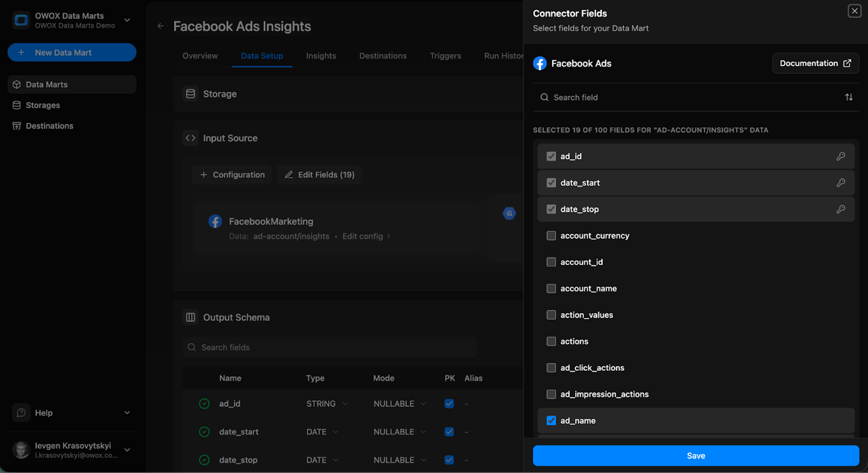
Task: Open the NULLABLE mode dropdown for date_stop
Action: (x=400, y=460)
